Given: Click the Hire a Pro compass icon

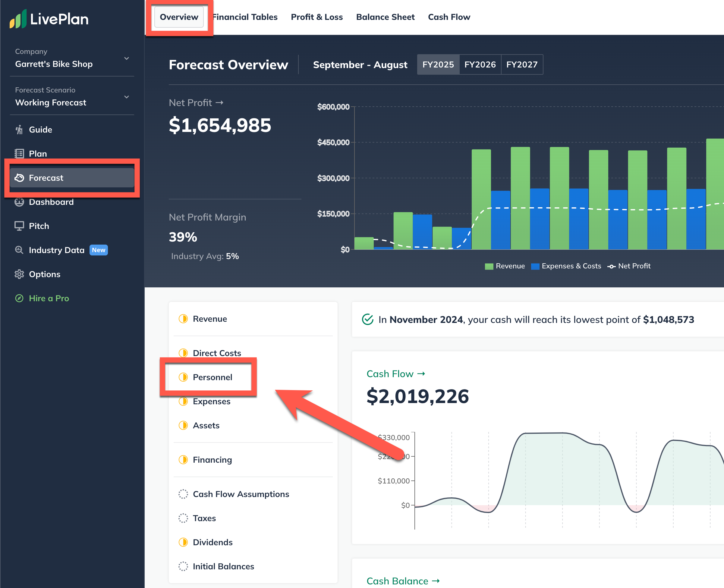Looking at the screenshot, I should click(x=19, y=298).
